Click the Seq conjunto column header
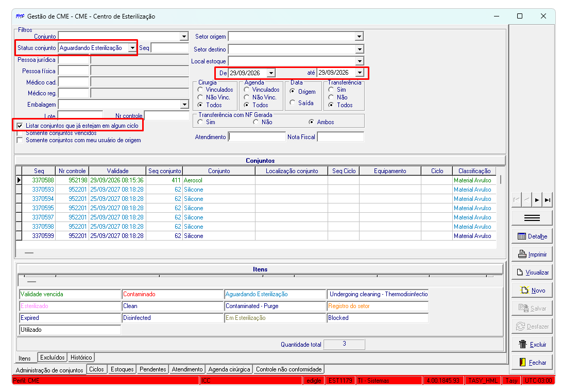Screen dimensions: 562x392 click(164, 171)
